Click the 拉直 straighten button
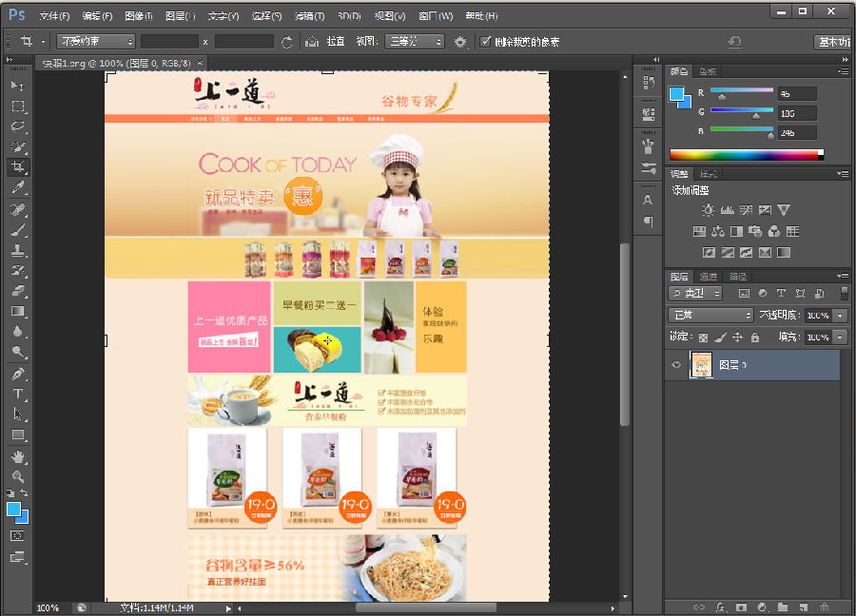The height and width of the screenshot is (616, 856). (336, 42)
